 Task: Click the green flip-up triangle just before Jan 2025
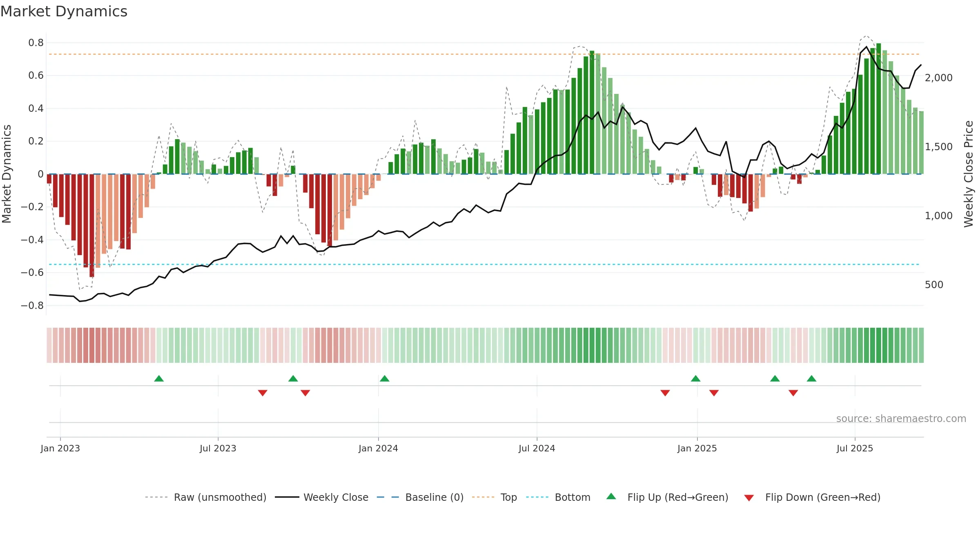[x=696, y=378]
